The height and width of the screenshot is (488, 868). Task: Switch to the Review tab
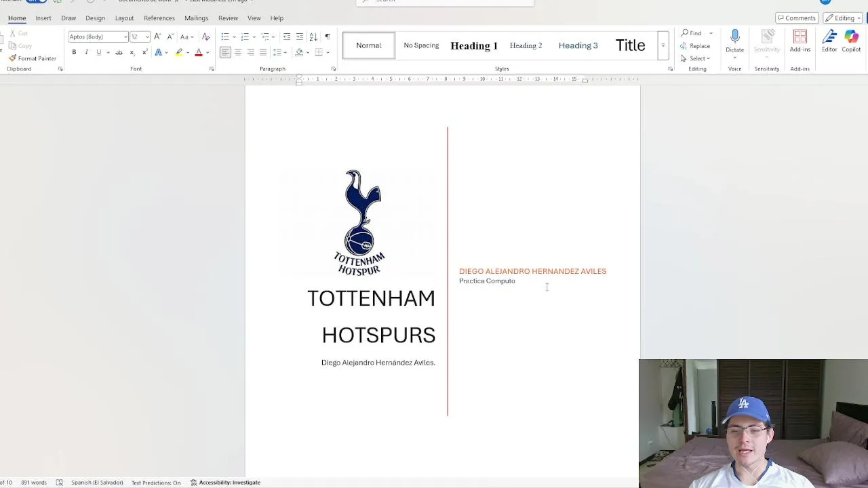coord(228,18)
